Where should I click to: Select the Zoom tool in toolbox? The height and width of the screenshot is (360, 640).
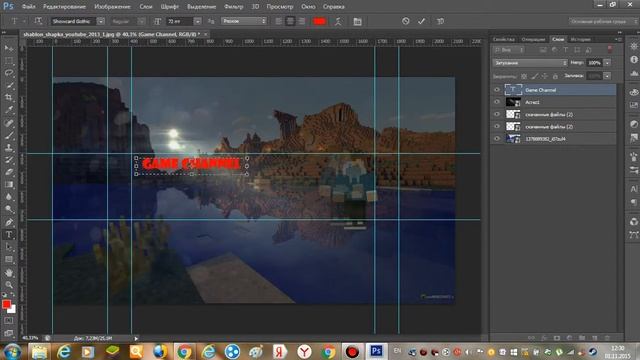pos(9,284)
